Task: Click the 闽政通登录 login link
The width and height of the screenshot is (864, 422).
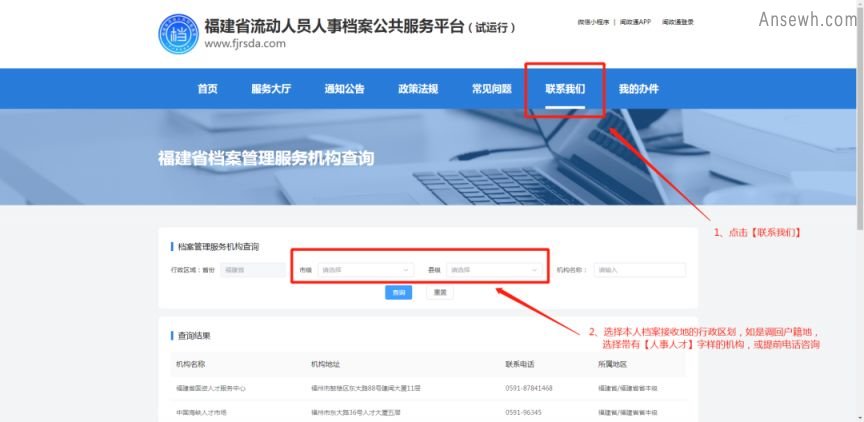Action: coord(678,22)
